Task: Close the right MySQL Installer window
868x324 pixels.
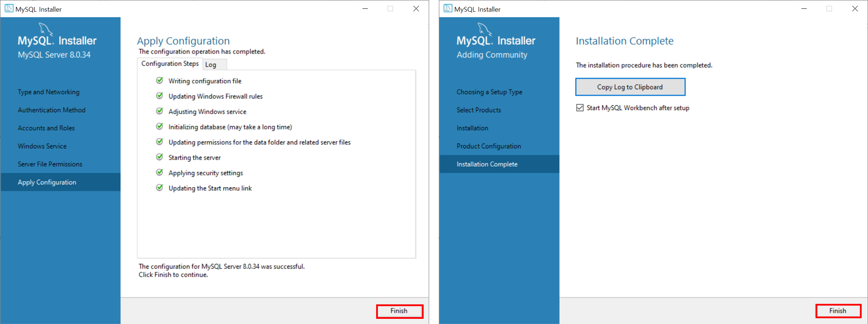Action: (x=855, y=9)
